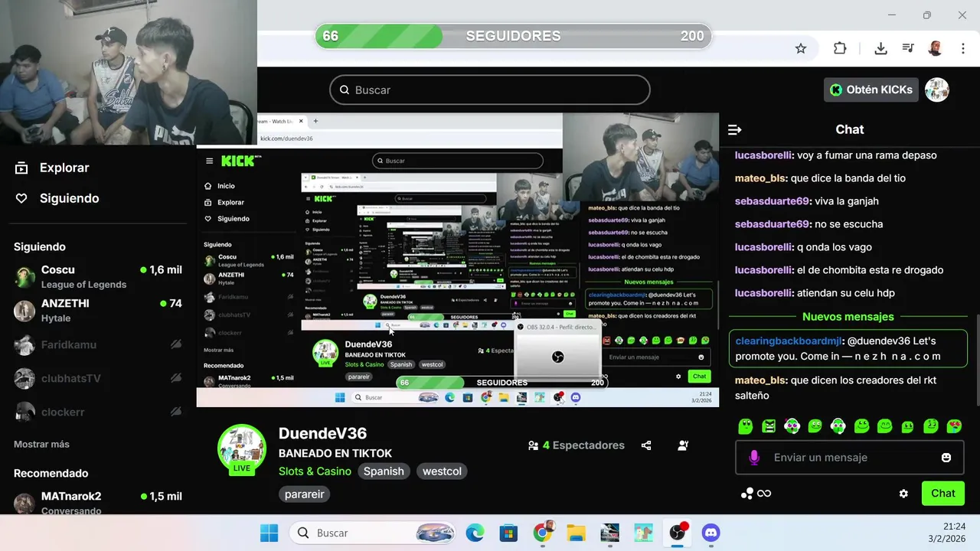Viewport: 980px width, 551px height.
Task: Open the Windows Start menu
Action: 269,533
